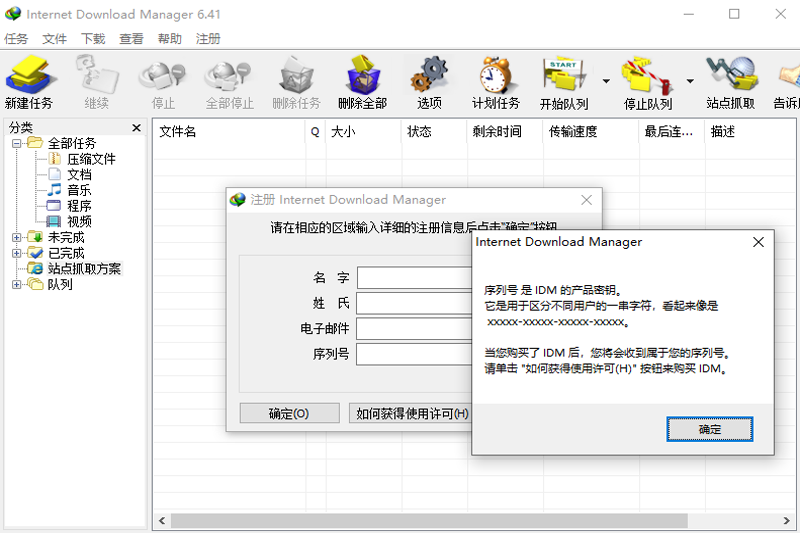This screenshot has height=533, width=800.
Task: Sort by Q column header
Action: pos(315,132)
